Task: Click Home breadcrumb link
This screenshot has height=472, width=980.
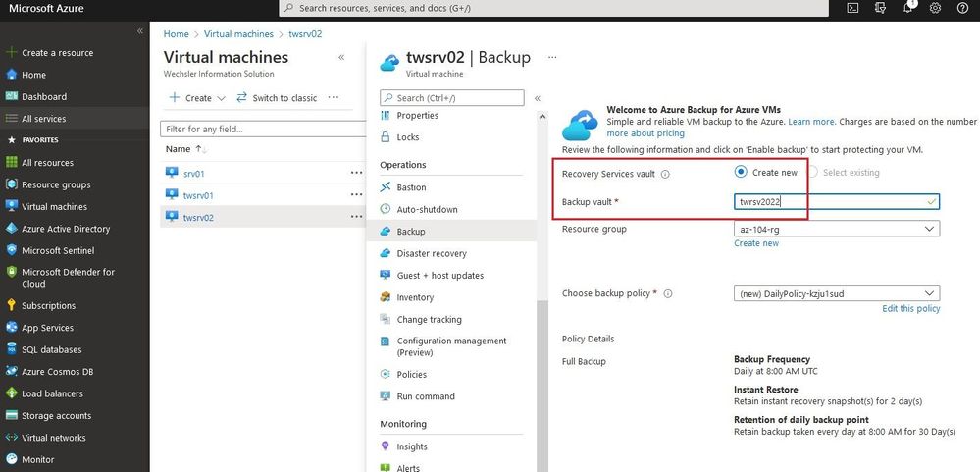Action: point(176,34)
